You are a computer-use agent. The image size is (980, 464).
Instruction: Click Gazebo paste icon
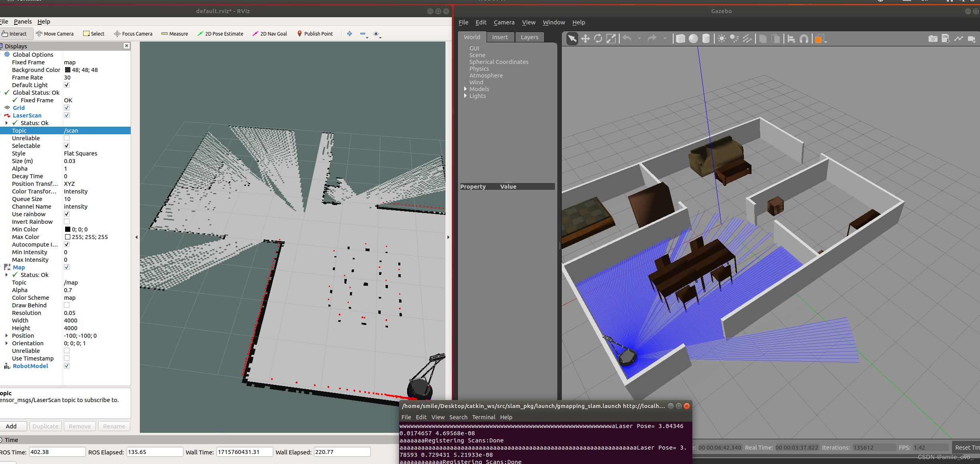point(776,39)
